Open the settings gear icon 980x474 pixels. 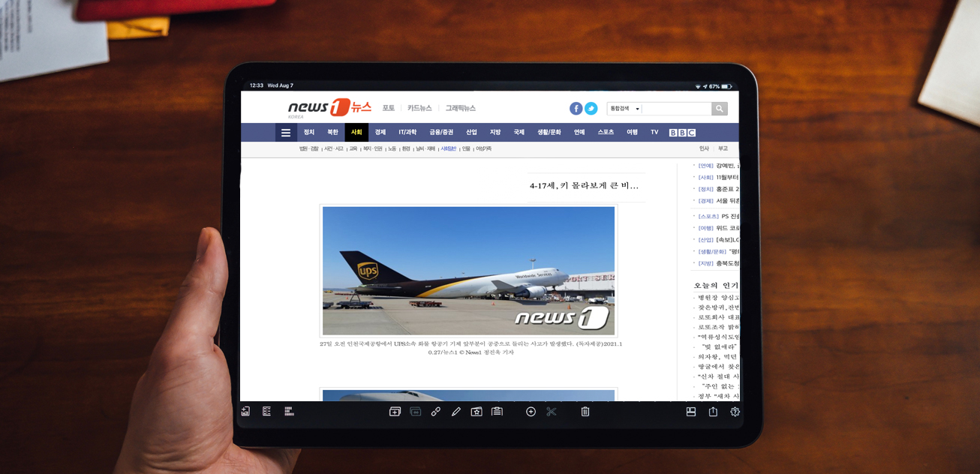[735, 412]
